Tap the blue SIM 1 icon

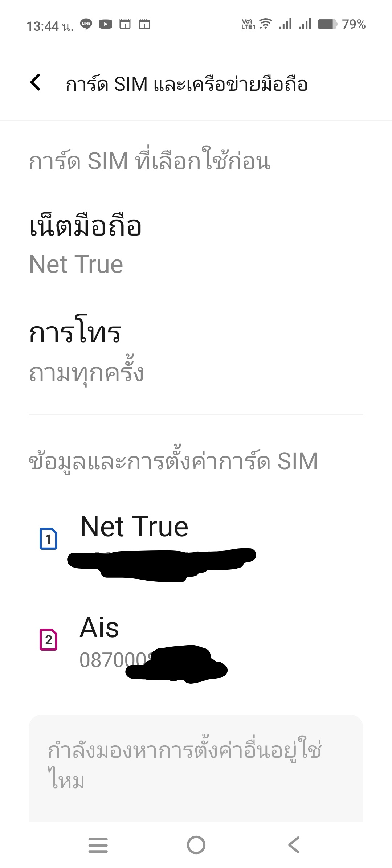tap(48, 539)
